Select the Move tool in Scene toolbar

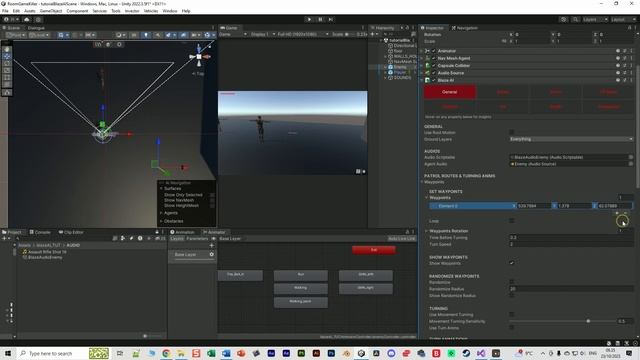(x=7, y=56)
